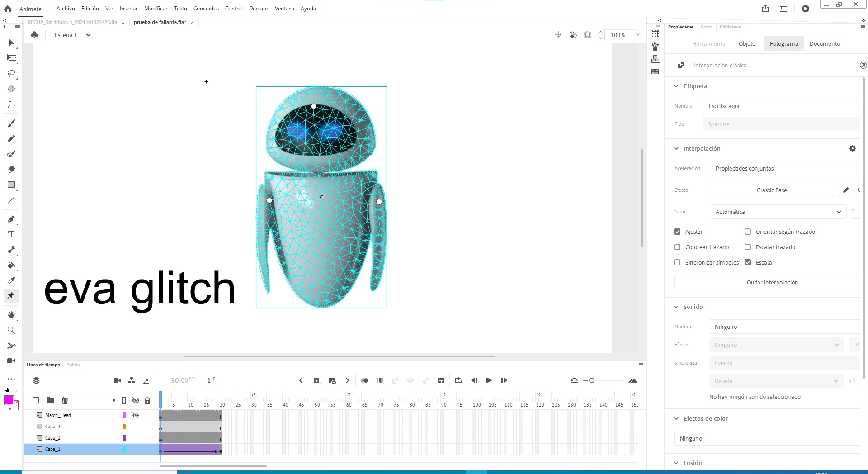Delete layer with trash icon

(x=65, y=400)
